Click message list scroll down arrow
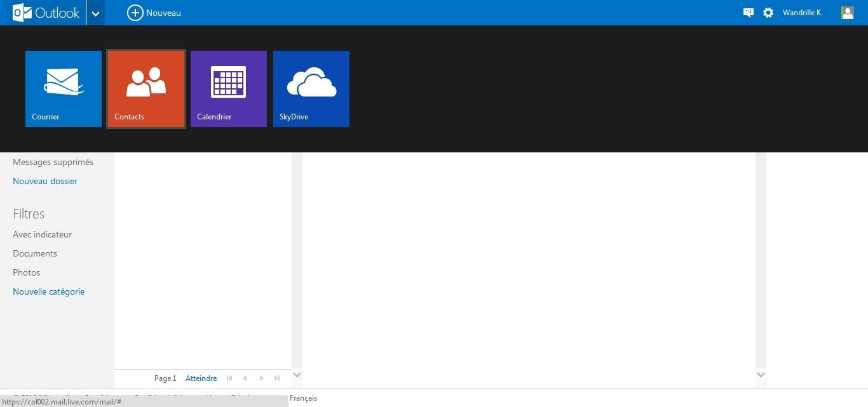This screenshot has width=868, height=407. point(297,375)
